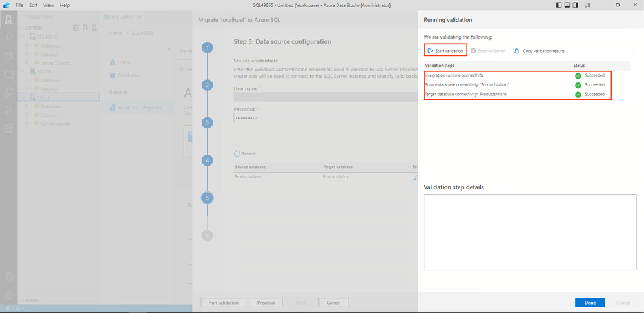
Task: Click the Start validation play icon
Action: tap(430, 50)
